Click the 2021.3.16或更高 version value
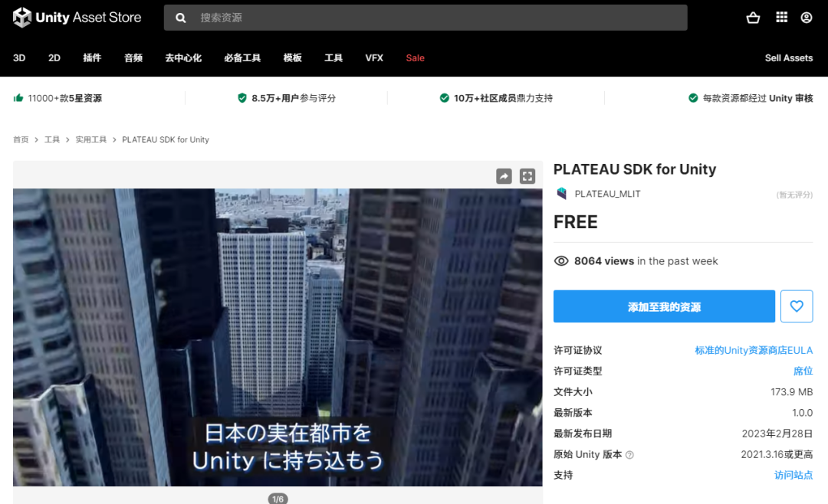Screen dimensions: 828x504 (x=777, y=454)
